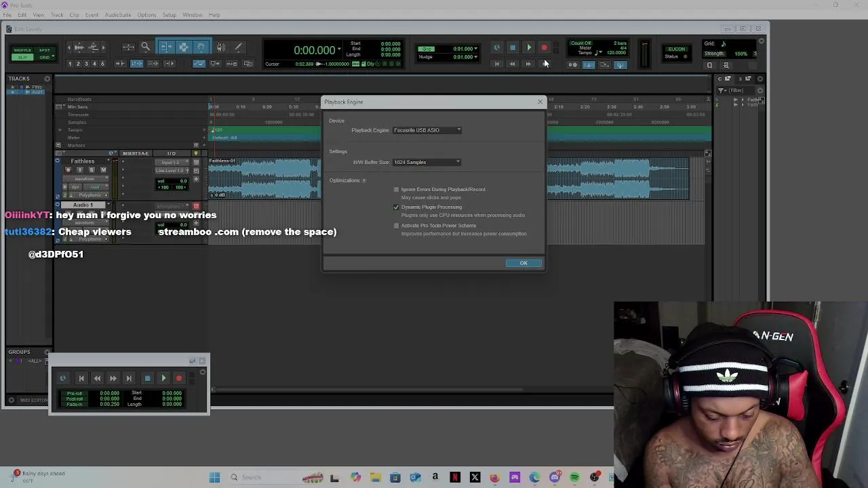868x488 pixels.
Task: Toggle the Count Off button
Action: [x=580, y=43]
